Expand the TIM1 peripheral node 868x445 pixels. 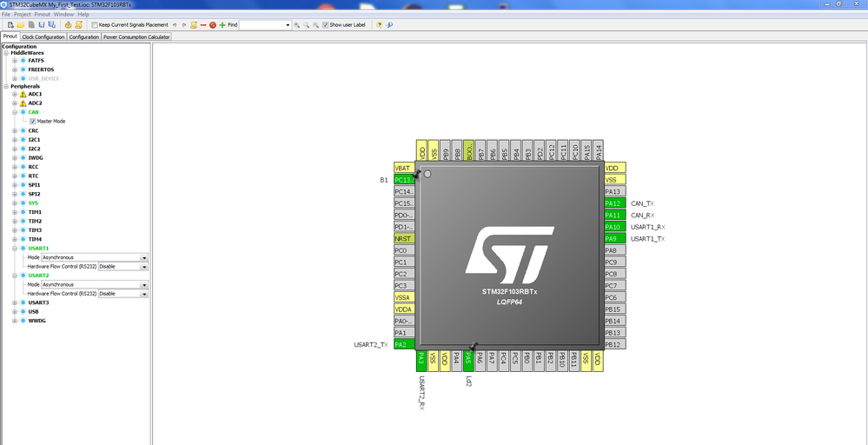tap(15, 212)
